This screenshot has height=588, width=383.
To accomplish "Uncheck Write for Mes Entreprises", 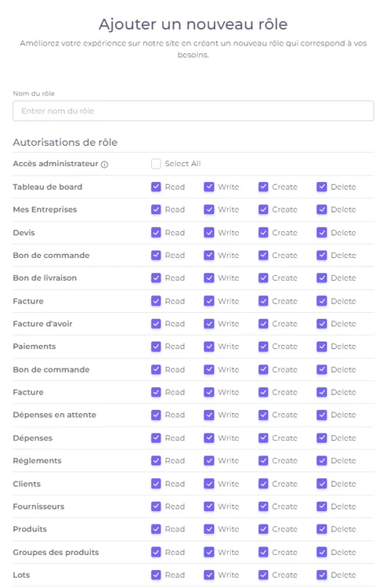I will pyautogui.click(x=209, y=209).
